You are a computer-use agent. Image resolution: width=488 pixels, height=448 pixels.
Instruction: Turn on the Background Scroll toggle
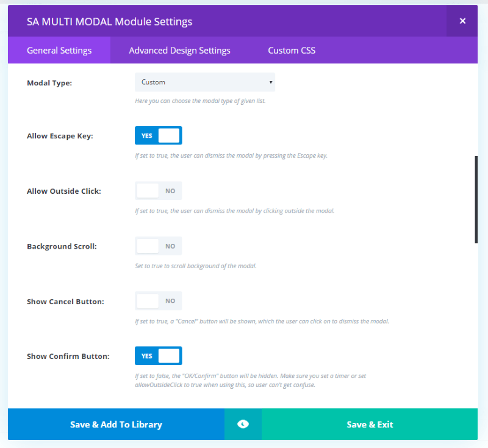[x=159, y=246]
